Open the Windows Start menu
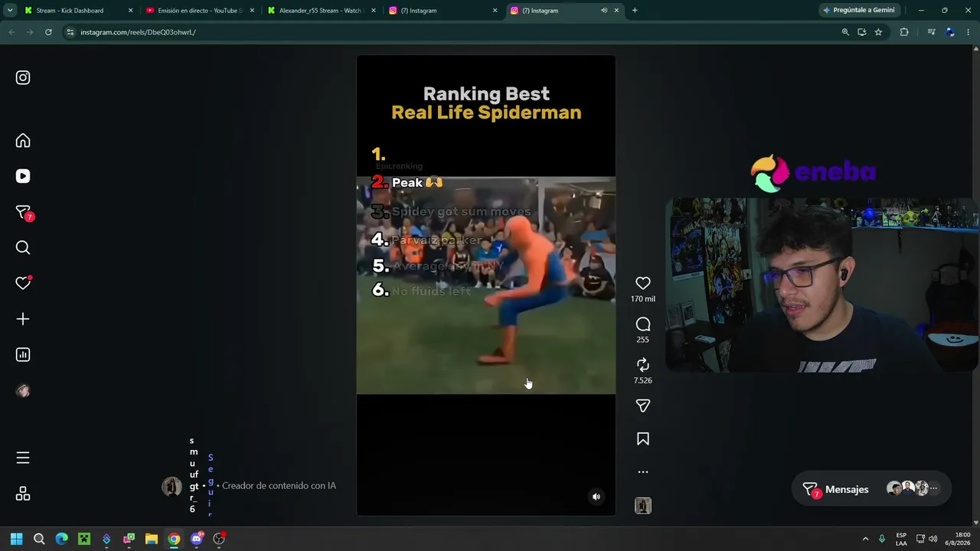The width and height of the screenshot is (980, 551). tap(16, 539)
